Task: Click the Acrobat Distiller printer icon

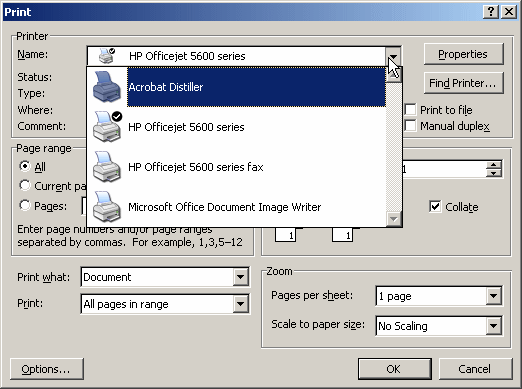Action: (107, 87)
